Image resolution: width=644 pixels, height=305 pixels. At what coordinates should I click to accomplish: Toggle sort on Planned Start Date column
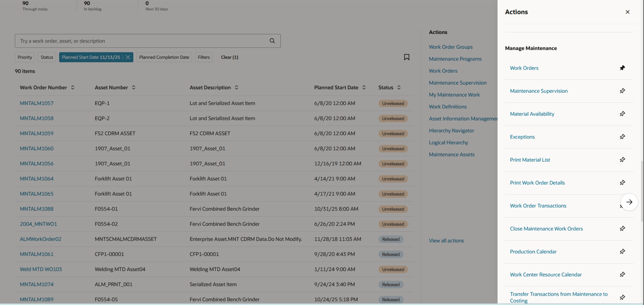(x=364, y=87)
